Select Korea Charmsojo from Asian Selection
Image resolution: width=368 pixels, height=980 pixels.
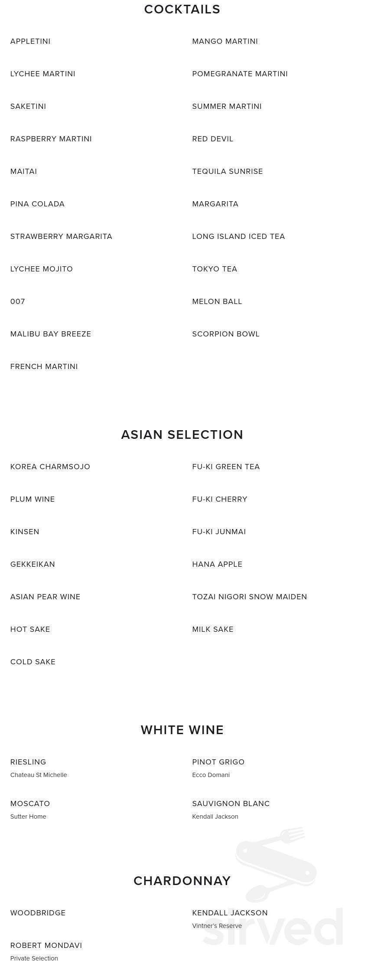click(50, 467)
